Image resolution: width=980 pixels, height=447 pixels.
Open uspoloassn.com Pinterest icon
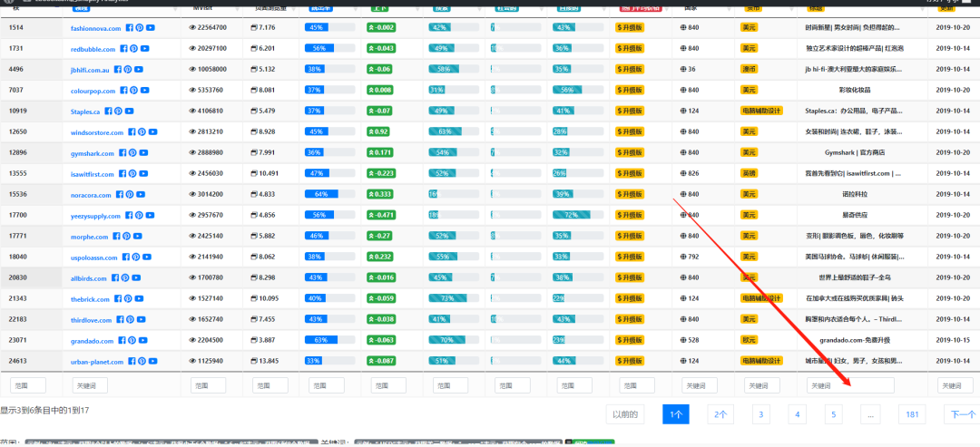click(x=136, y=258)
